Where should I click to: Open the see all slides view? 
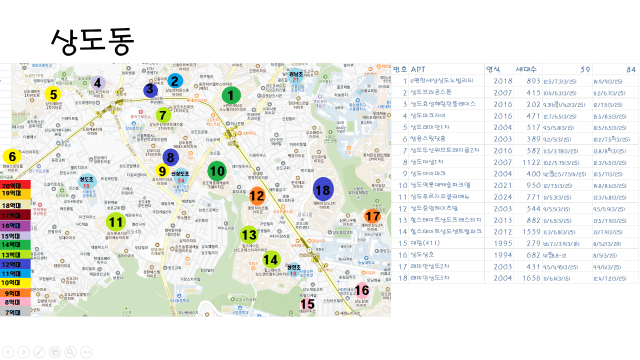(55, 352)
